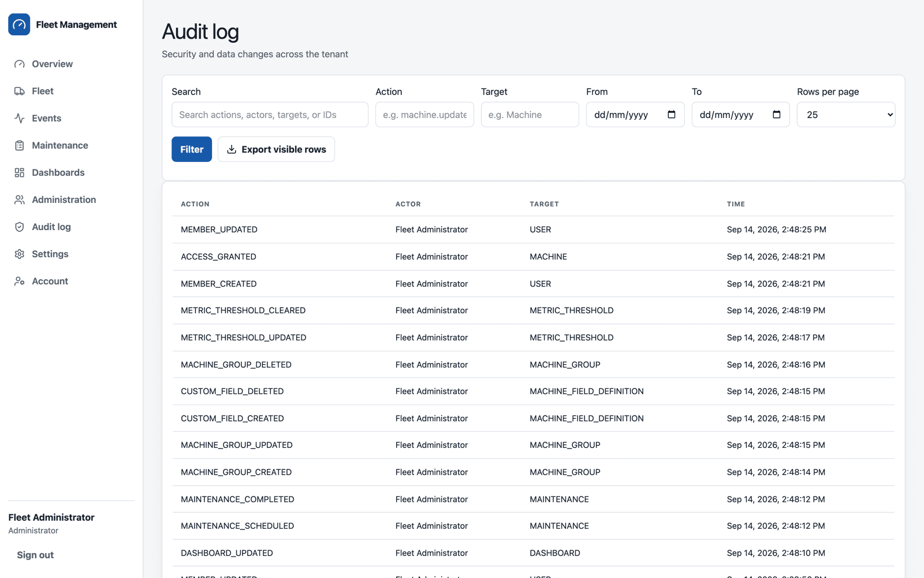Click the MEMBER_CREATED action text
This screenshot has width=924, height=578.
[219, 284]
